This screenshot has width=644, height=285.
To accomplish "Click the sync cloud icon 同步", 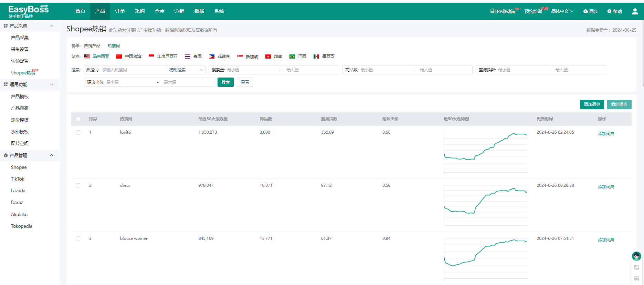I will [585, 11].
